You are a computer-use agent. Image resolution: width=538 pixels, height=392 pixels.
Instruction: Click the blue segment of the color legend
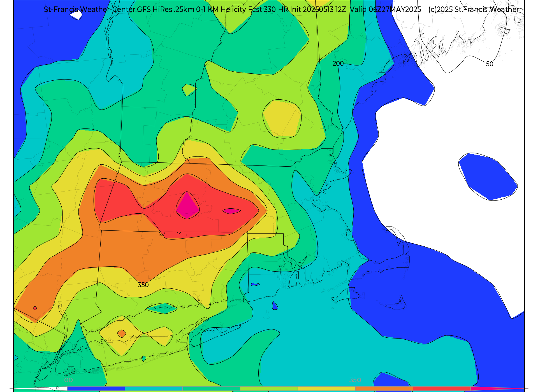point(96,389)
